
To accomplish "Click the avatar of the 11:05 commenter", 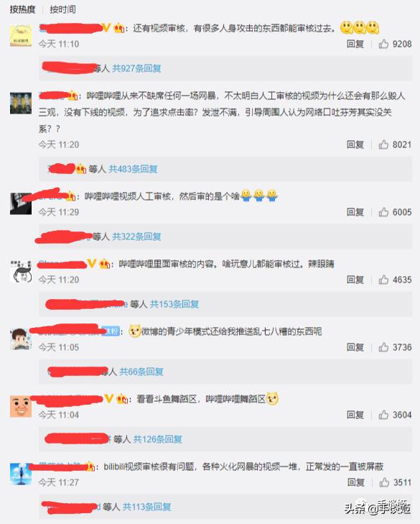I will 21,339.
